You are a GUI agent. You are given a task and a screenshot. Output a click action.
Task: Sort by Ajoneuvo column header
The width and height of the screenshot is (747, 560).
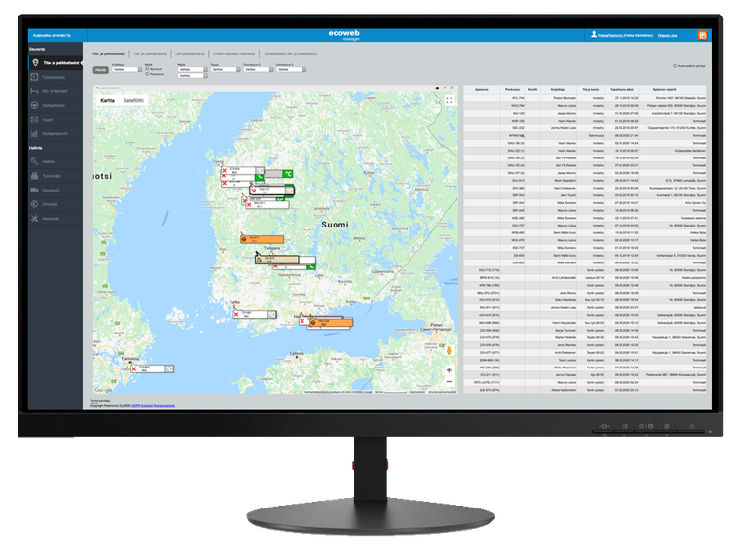(481, 90)
